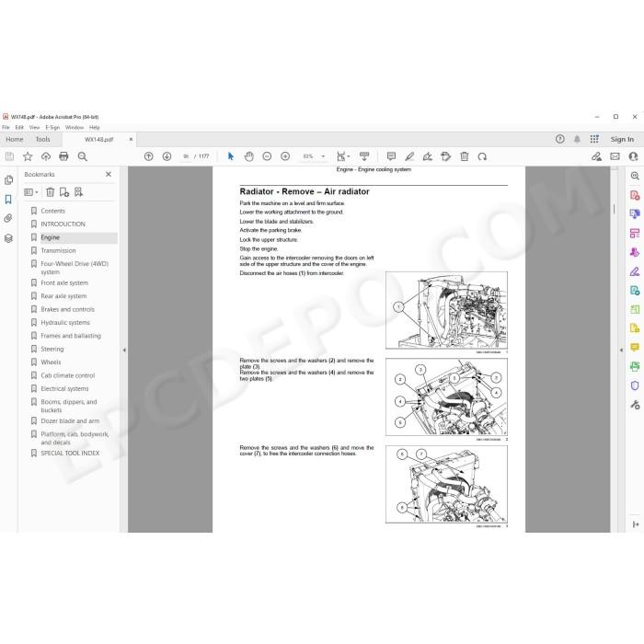Open the Transmission bookmark

pos(58,250)
